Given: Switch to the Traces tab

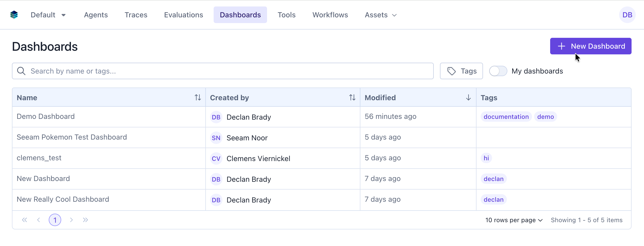Looking at the screenshot, I should (136, 15).
